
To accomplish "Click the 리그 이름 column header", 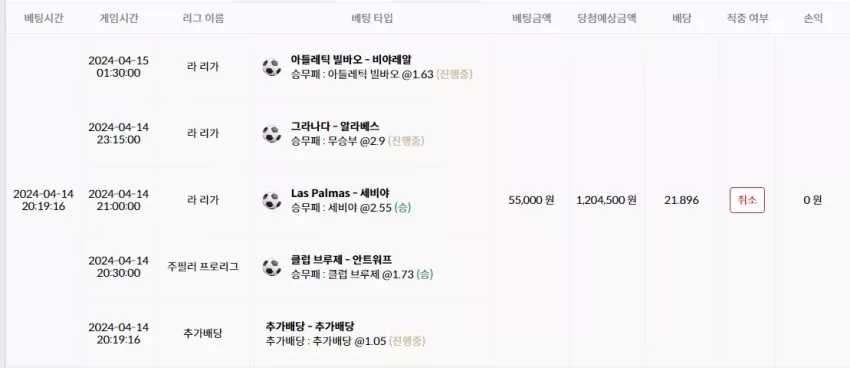I will (x=203, y=18).
